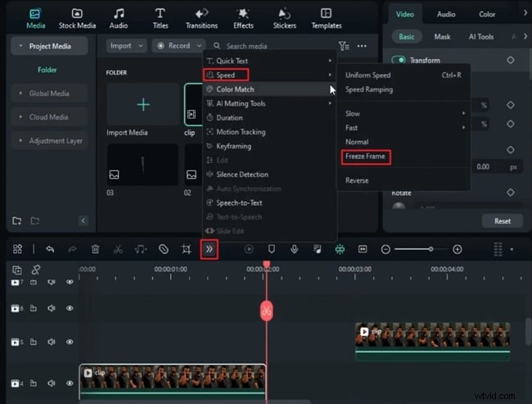Toggle the Transform switch

(x=399, y=60)
